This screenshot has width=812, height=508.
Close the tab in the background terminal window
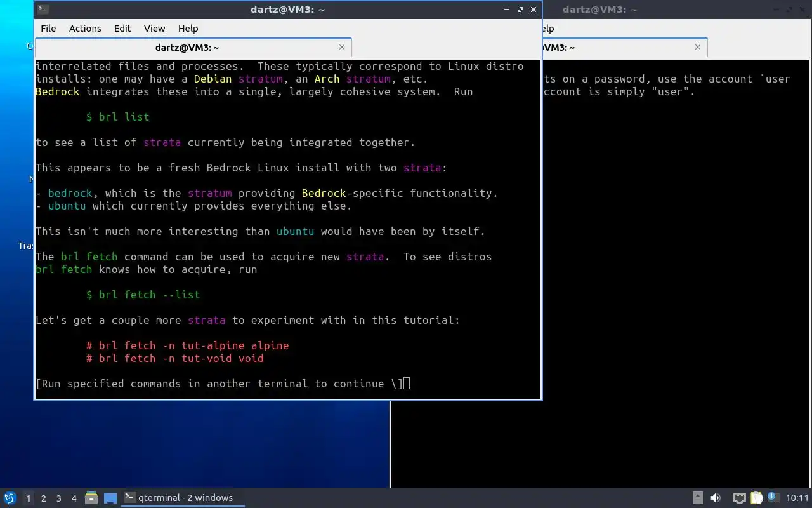[698, 47]
